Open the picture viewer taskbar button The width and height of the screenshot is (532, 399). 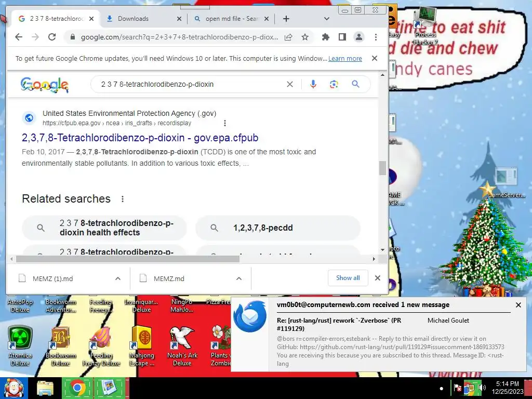[109, 388]
